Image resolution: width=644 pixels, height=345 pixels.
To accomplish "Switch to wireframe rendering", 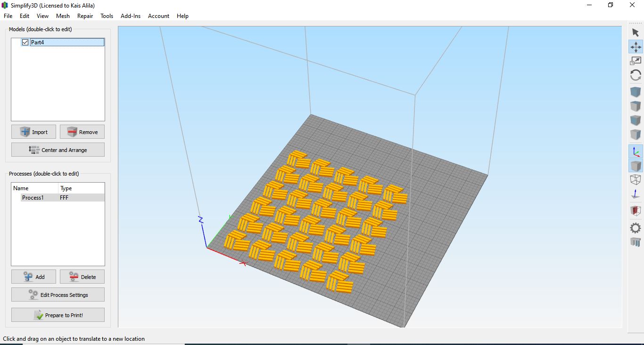I will 636,180.
